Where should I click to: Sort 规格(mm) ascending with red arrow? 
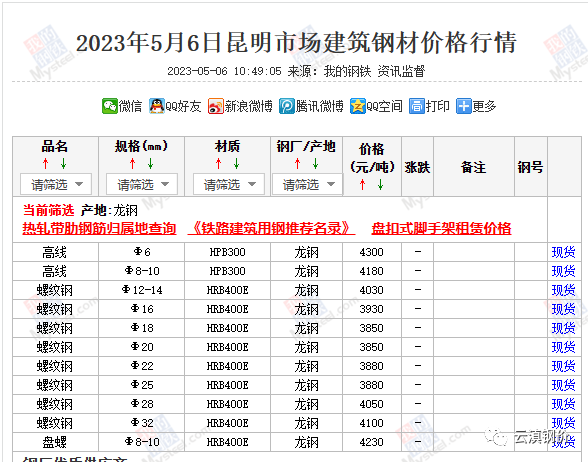[132, 164]
